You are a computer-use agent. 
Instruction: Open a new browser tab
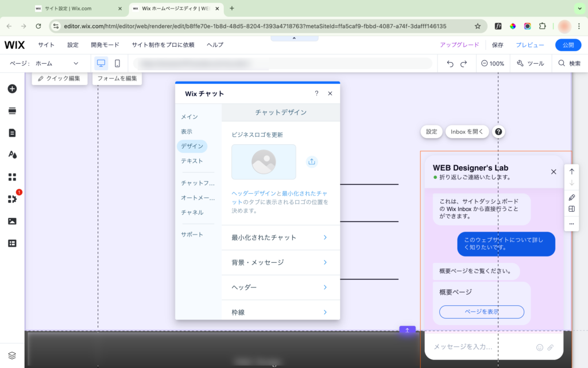232,8
